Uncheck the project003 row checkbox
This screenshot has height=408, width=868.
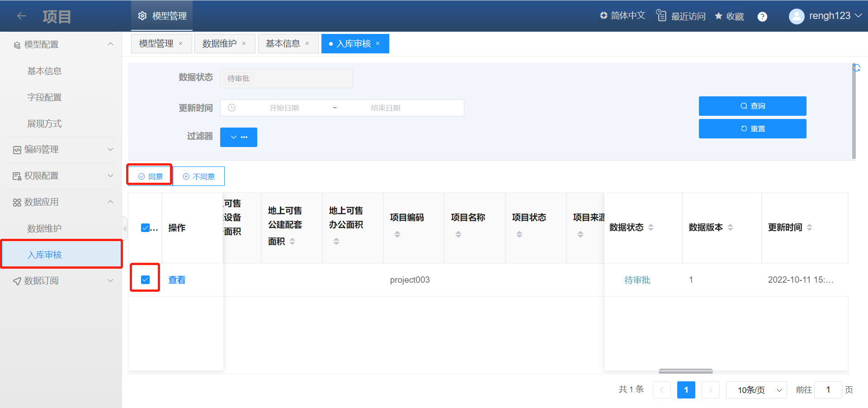tap(145, 280)
